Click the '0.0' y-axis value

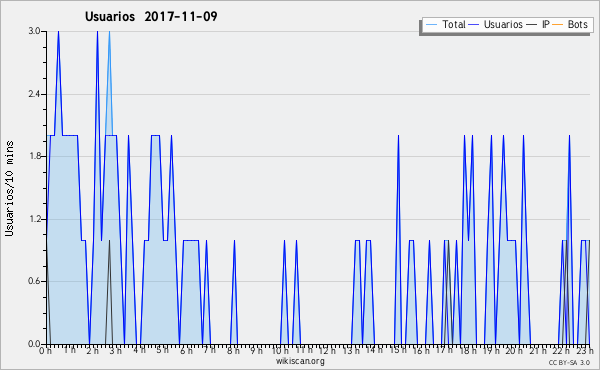tap(34, 344)
